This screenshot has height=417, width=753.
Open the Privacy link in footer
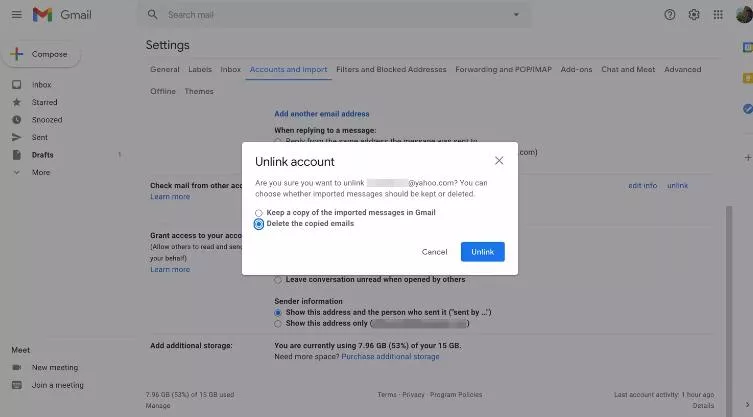413,394
